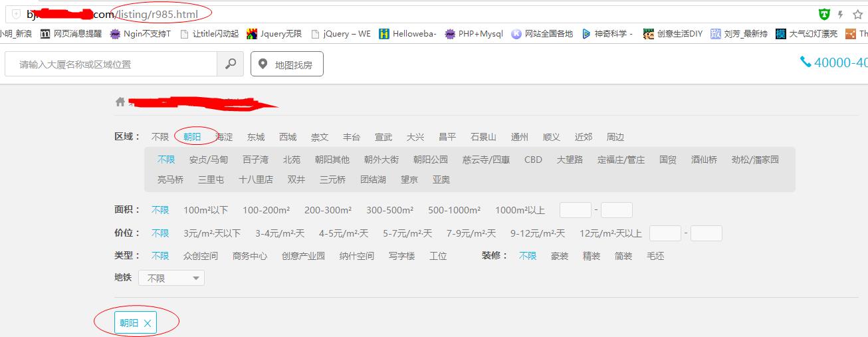Viewport: 868px width, 337px height.
Task: Click the lightning bolt icon in address bar
Action: (x=841, y=14)
